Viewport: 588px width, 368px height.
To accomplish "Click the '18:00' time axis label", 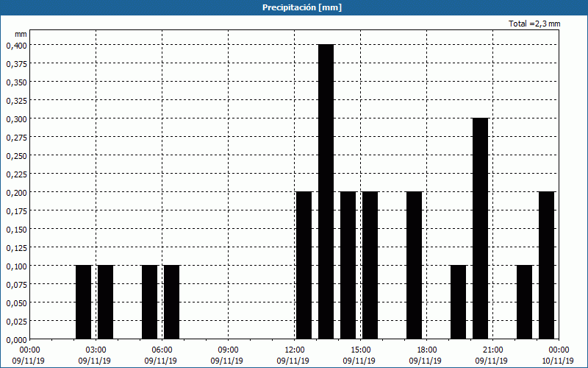I will 427,350.
